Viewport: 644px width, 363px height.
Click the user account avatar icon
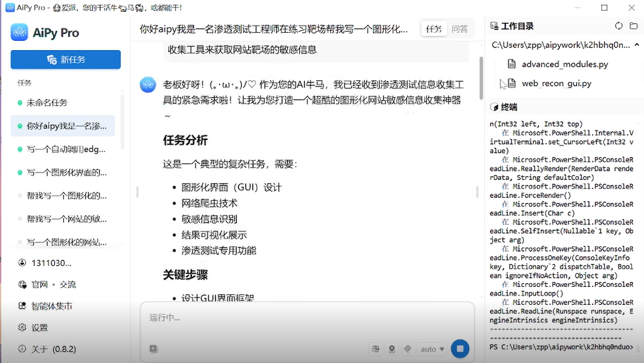(22, 263)
